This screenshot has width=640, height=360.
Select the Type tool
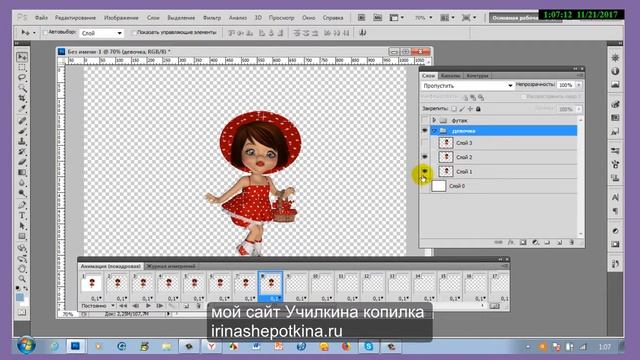click(22, 216)
